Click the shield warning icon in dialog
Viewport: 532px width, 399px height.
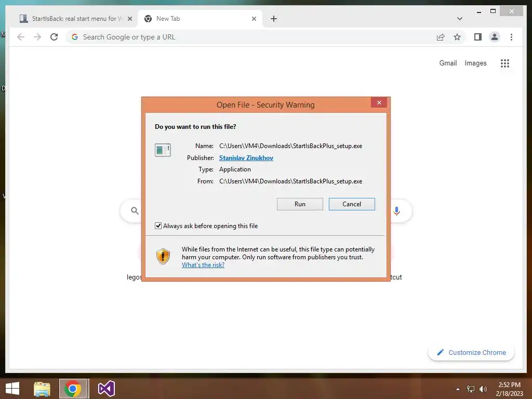[x=163, y=256]
